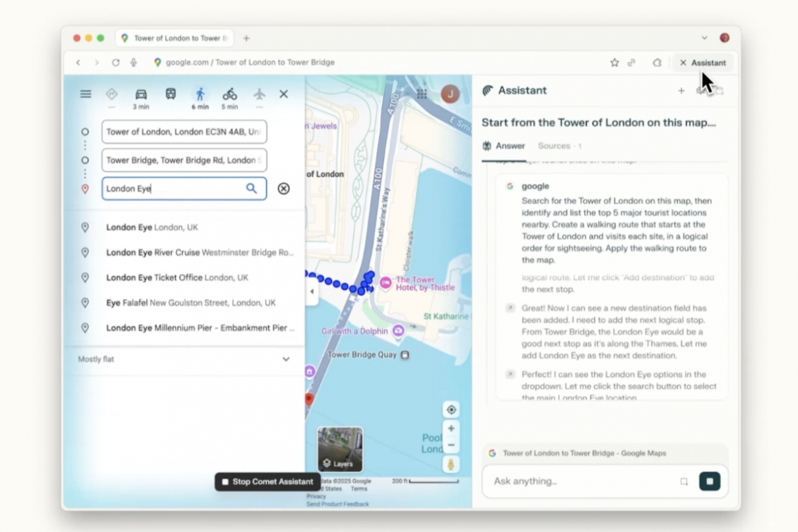Viewport: 798px width, 532px height.
Task: Choose the transit travel mode icon
Action: [x=170, y=94]
